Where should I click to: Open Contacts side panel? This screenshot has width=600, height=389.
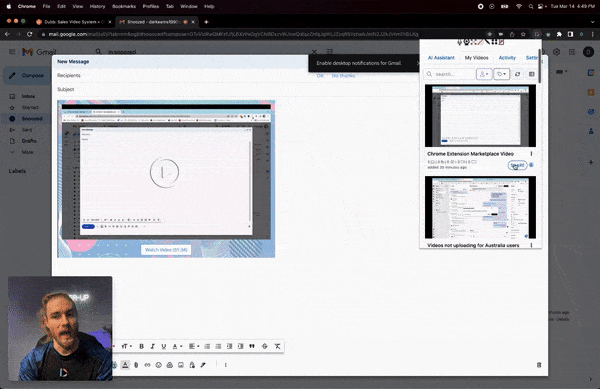[591, 131]
